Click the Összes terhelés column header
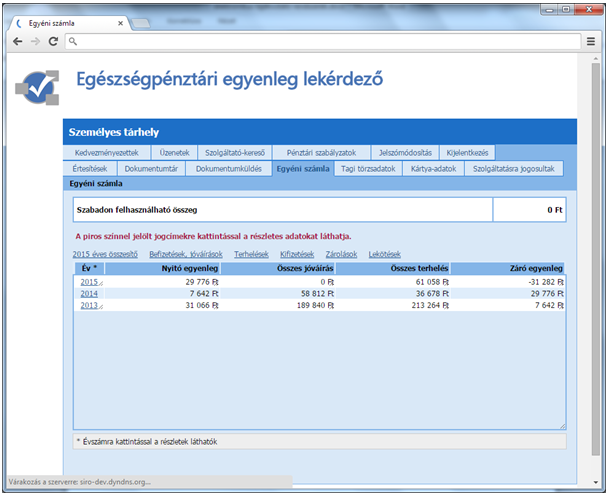Viewport: 609px width, 495px height. click(x=393, y=268)
